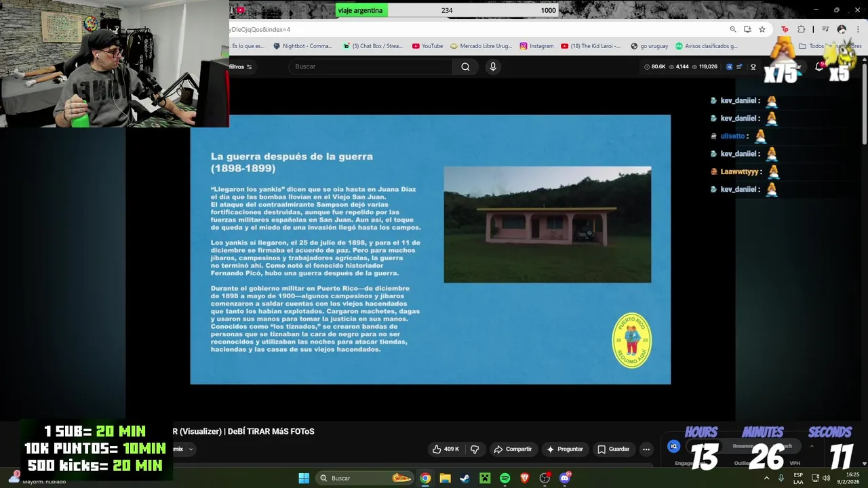Click the YouTube Buscar search field
Screen dimensions: 868x488
pyautogui.click(x=371, y=66)
